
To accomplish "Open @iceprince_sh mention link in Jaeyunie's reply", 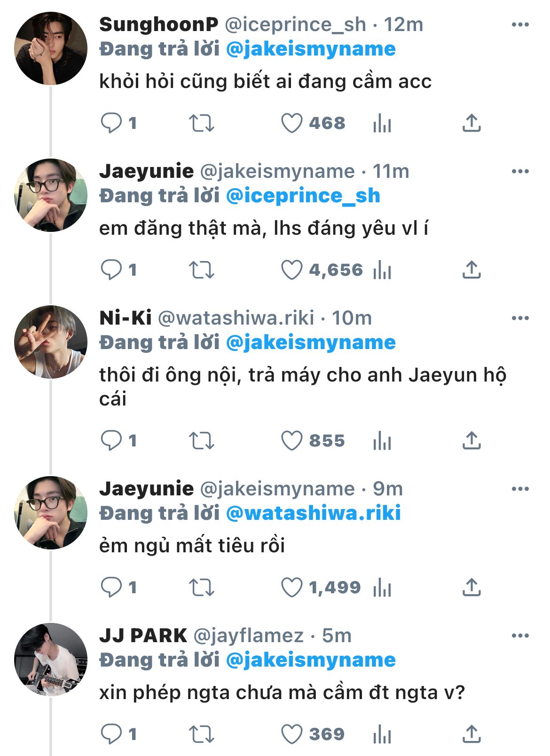I will click(303, 196).
